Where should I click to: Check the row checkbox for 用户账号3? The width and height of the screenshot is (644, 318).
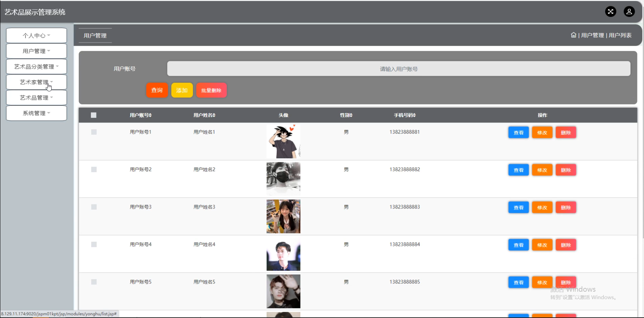coord(94,207)
